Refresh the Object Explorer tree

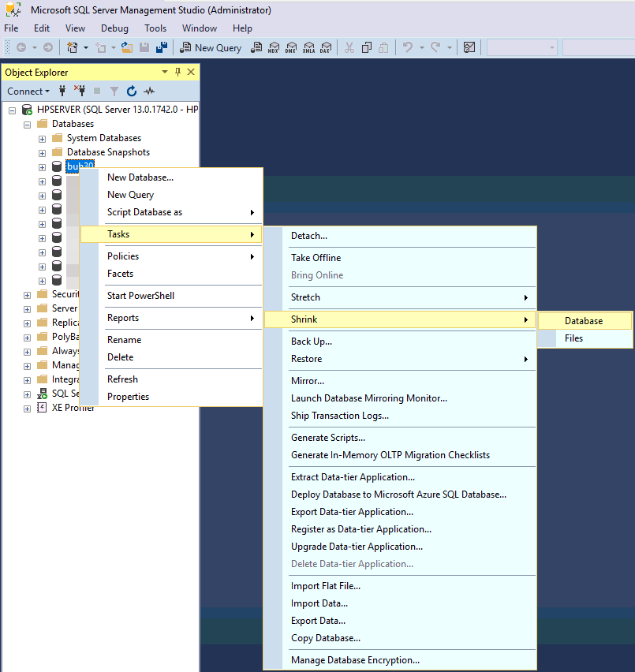click(131, 91)
